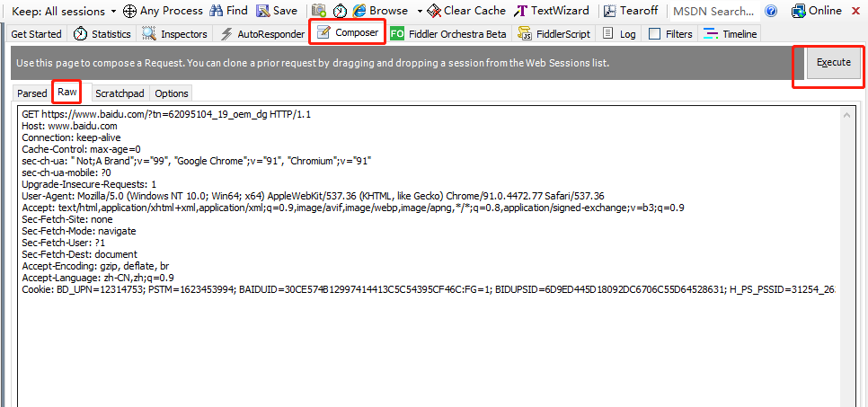868x407 pixels.
Task: Switch to the Parsed sub-tab
Action: (32, 93)
